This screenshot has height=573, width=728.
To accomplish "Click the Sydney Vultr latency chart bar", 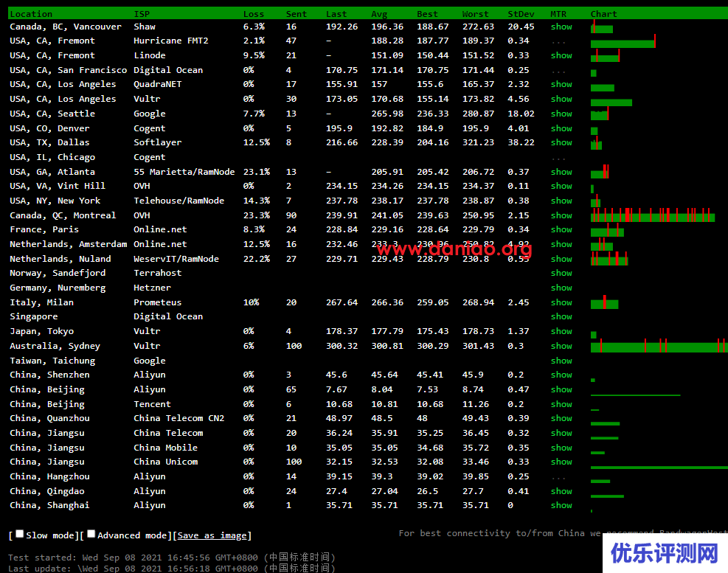I will point(658,347).
